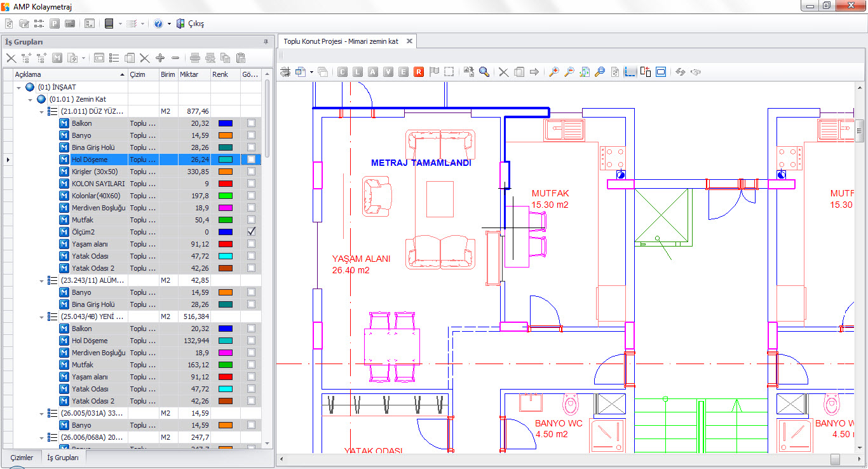Switch to the Çizimler tab

[21, 457]
